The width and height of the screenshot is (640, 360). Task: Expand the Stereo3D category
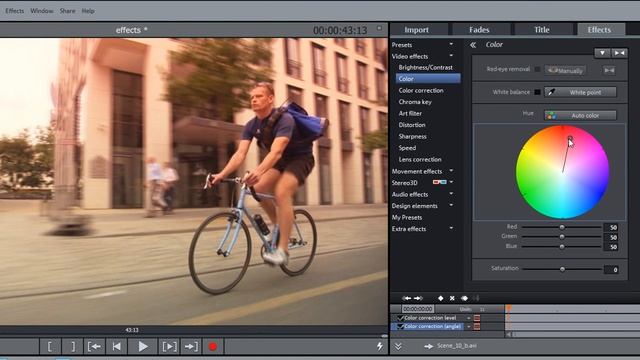[451, 182]
